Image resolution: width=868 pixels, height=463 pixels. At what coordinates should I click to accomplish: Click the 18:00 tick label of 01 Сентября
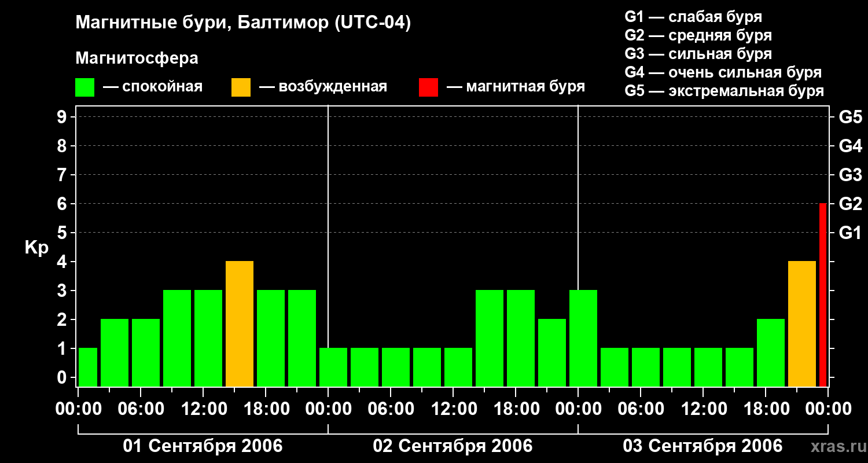pyautogui.click(x=266, y=409)
